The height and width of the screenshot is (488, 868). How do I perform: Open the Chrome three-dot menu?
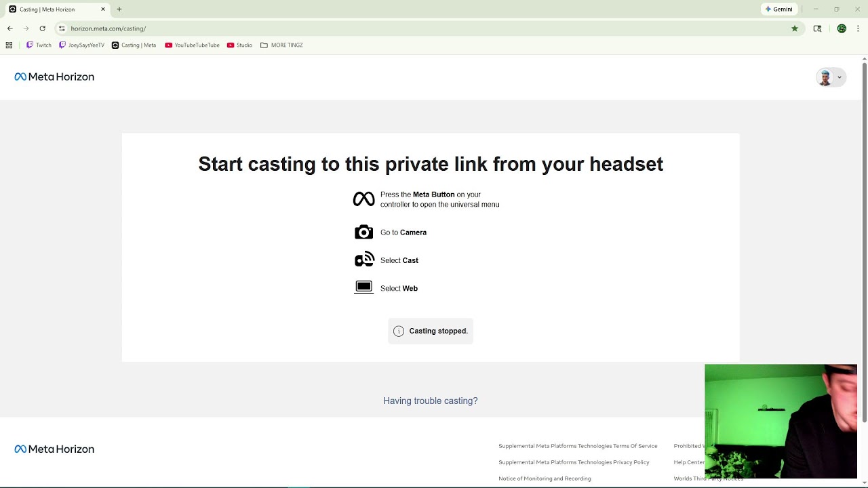pyautogui.click(x=858, y=28)
